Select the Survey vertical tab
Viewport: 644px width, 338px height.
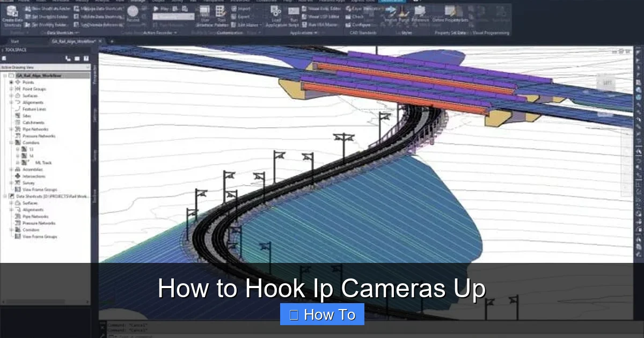pos(94,155)
